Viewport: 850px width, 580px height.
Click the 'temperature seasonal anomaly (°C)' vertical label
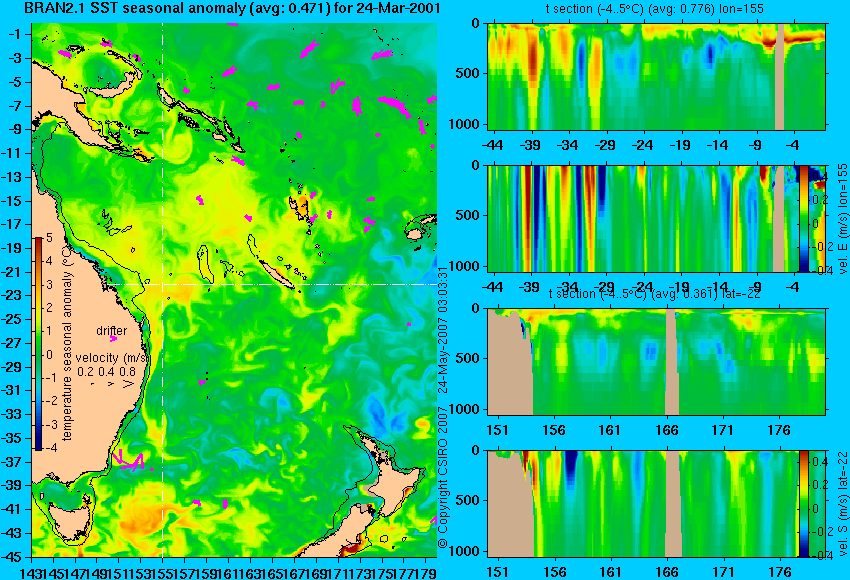click(x=67, y=344)
